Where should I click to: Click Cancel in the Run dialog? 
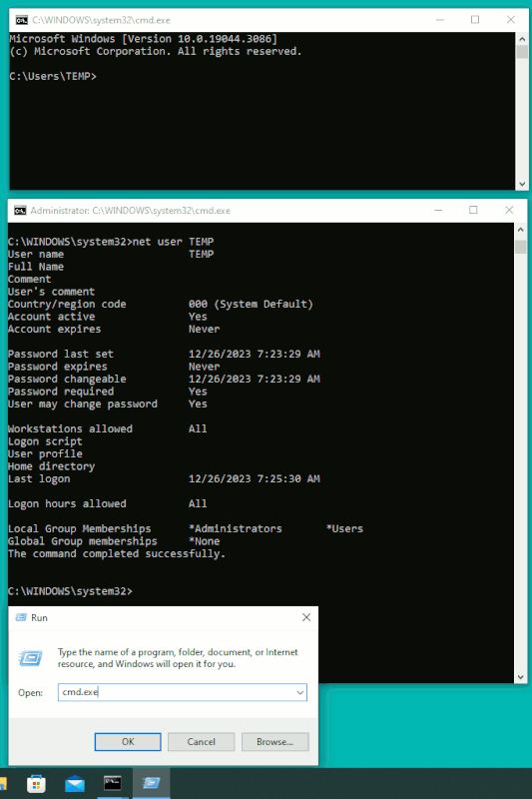pyautogui.click(x=201, y=742)
